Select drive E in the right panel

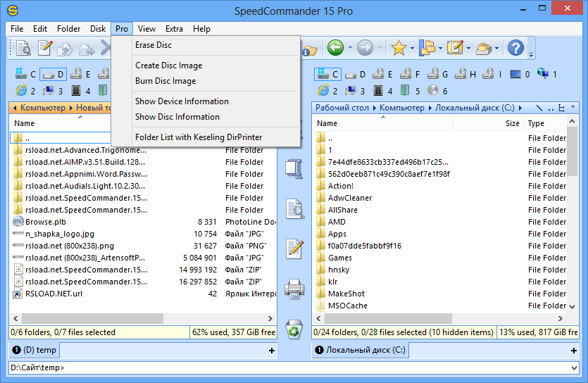click(382, 74)
